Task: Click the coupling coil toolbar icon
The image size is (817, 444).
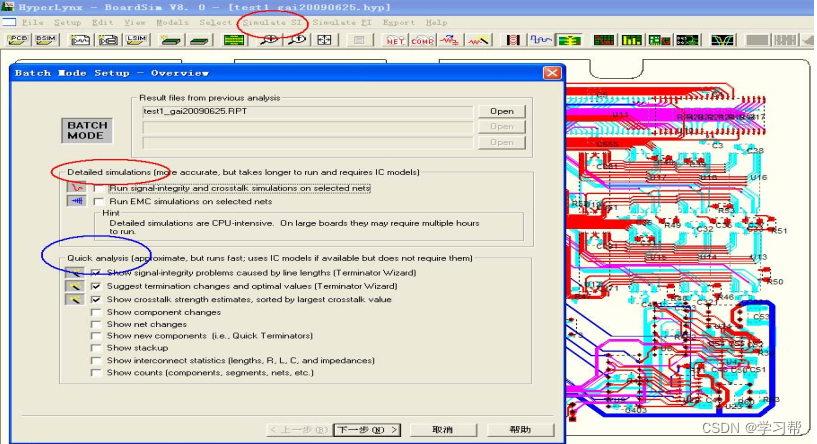Action: click(x=513, y=40)
